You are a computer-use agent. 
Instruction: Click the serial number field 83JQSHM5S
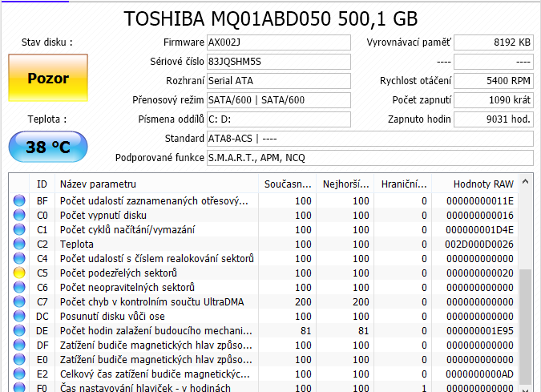click(279, 62)
